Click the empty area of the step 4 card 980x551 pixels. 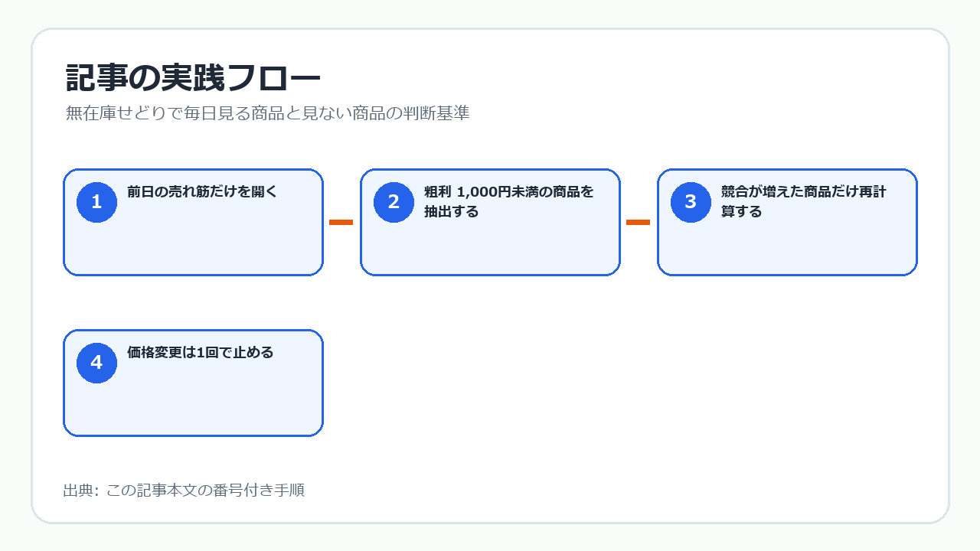tap(193, 406)
